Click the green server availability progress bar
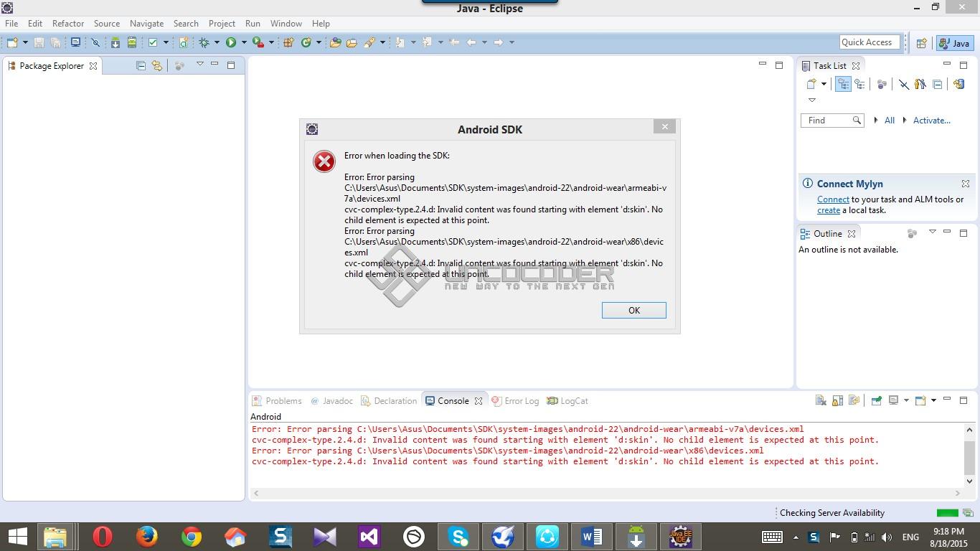 pyautogui.click(x=948, y=512)
